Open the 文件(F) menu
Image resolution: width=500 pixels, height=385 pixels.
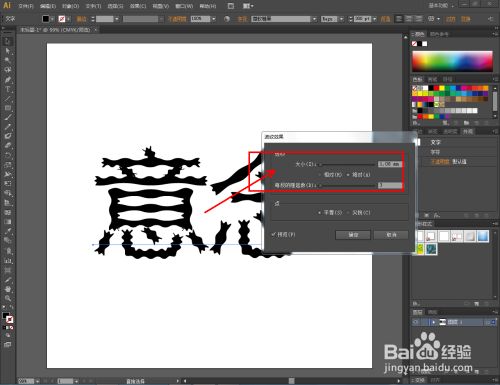pyautogui.click(x=26, y=6)
